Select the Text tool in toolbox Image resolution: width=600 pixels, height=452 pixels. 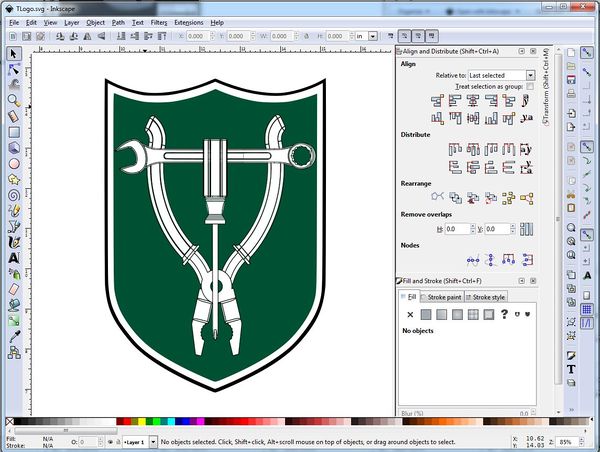tap(14, 257)
